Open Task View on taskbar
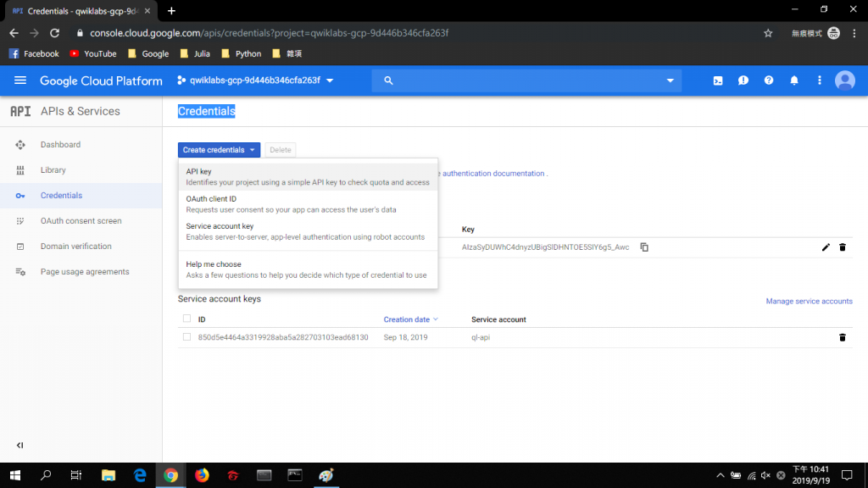This screenshot has width=868, height=488. 76,475
